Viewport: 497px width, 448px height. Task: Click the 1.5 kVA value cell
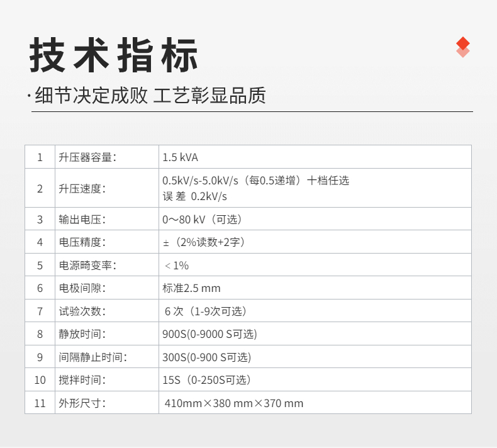[x=180, y=157]
